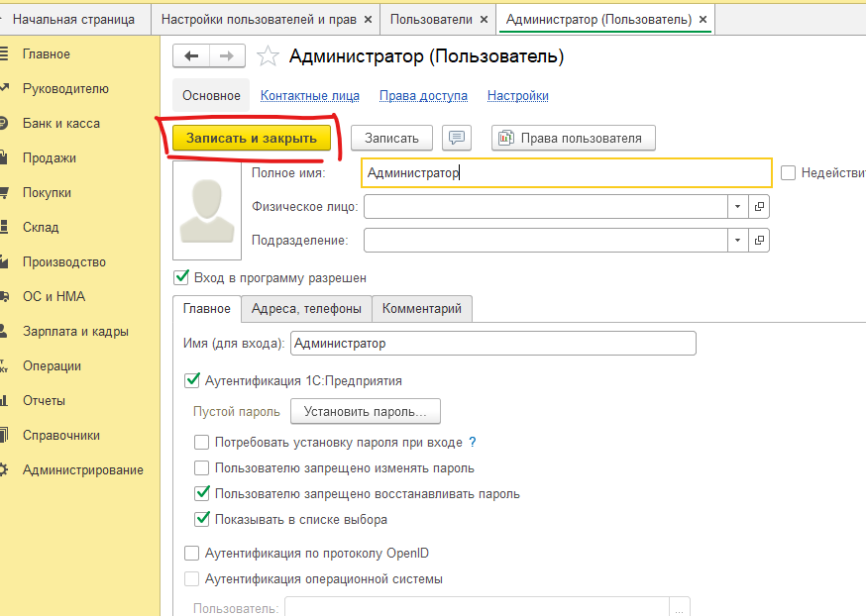Screen dimensions: 866x616
Task: Toggle the Недействителен checkbox
Action: coord(788,172)
